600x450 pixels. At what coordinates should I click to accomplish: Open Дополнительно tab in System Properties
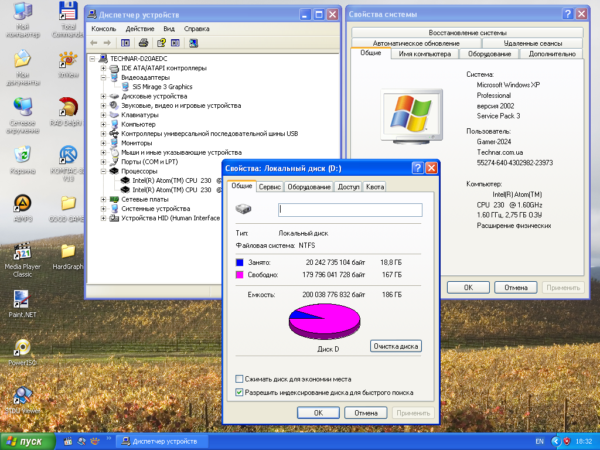[x=552, y=54]
